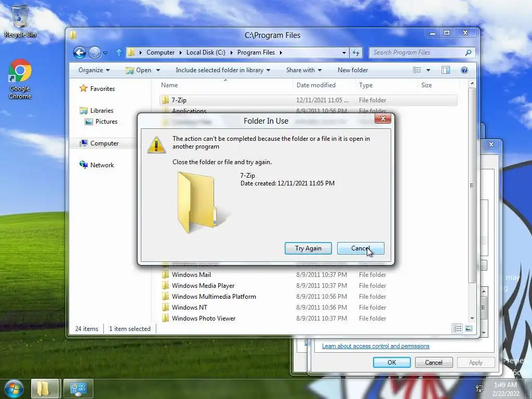
Task: Click the Control Panel taskbar icon
Action: [x=78, y=389]
